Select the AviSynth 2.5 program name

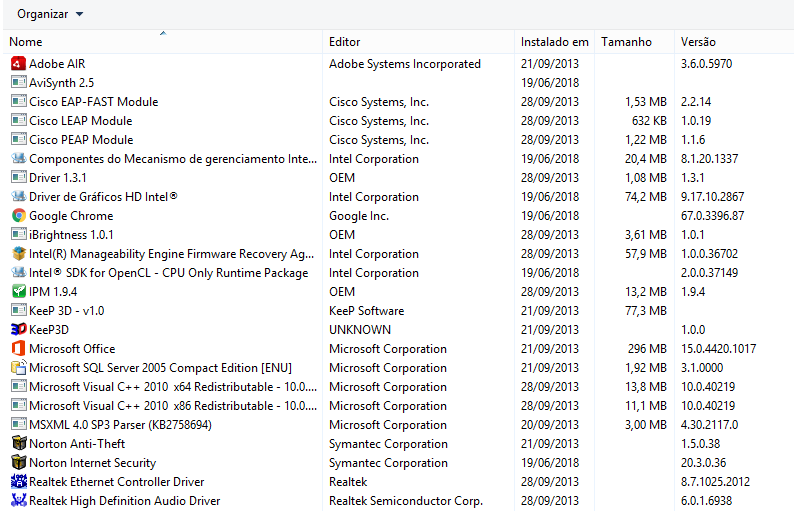click(x=61, y=83)
